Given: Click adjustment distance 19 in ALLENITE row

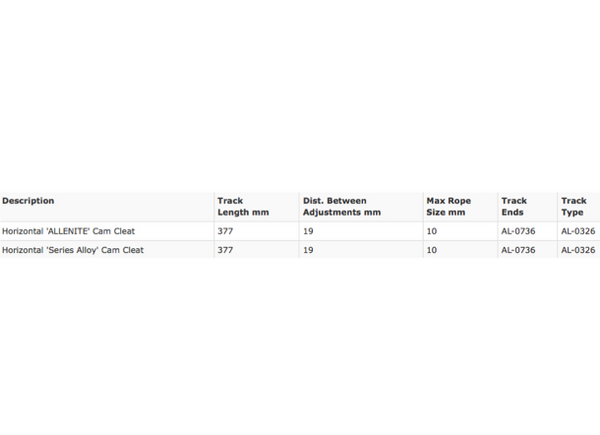Looking at the screenshot, I should 308,231.
